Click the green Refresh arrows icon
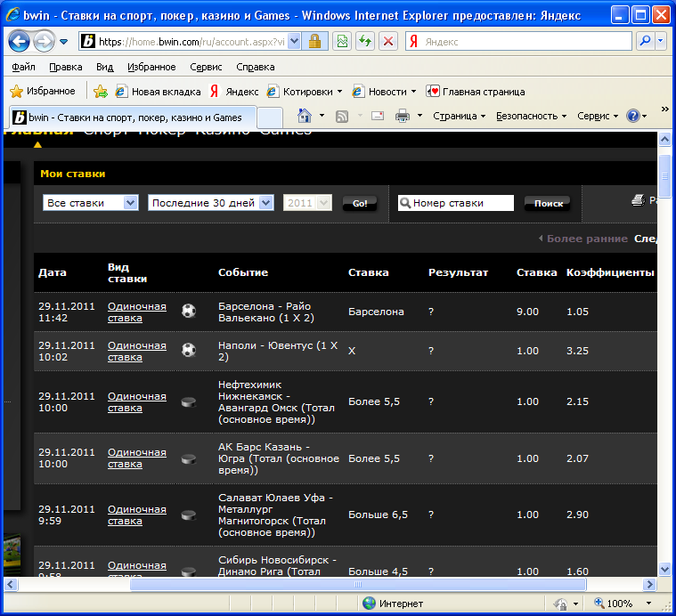676x616 pixels. [365, 41]
